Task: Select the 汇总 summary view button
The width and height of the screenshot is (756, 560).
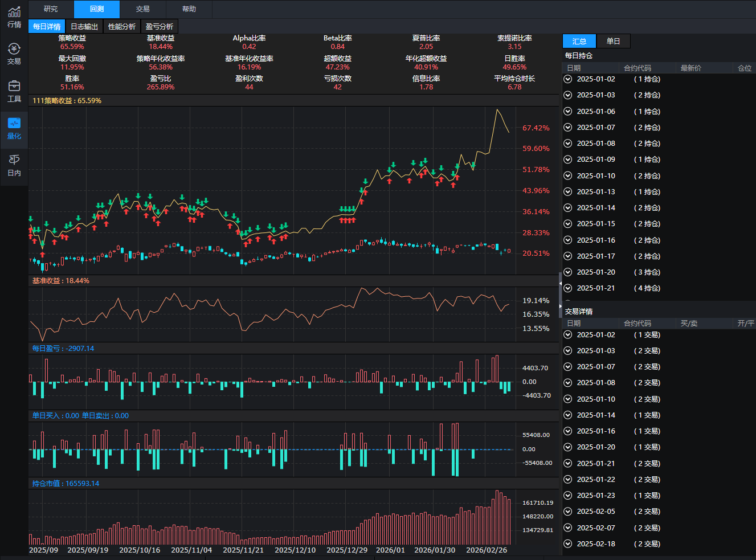Action: click(579, 41)
